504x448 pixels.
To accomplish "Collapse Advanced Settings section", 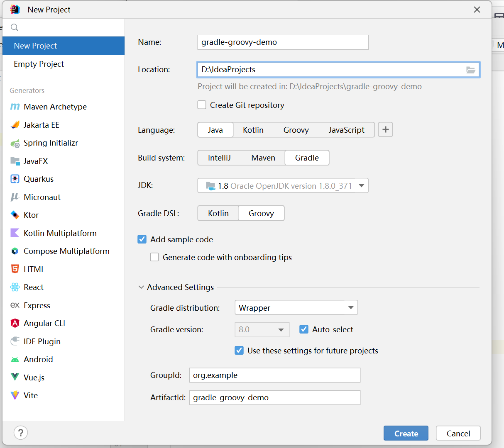I will pos(141,287).
